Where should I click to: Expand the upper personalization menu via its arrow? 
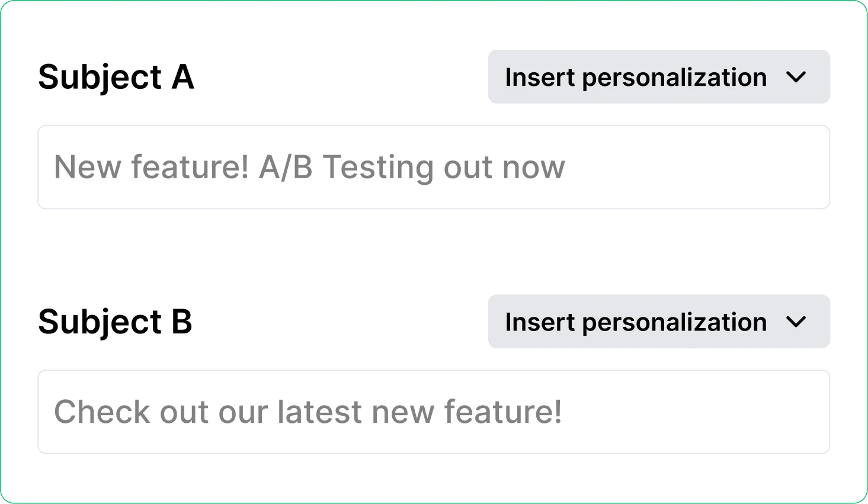(x=796, y=77)
